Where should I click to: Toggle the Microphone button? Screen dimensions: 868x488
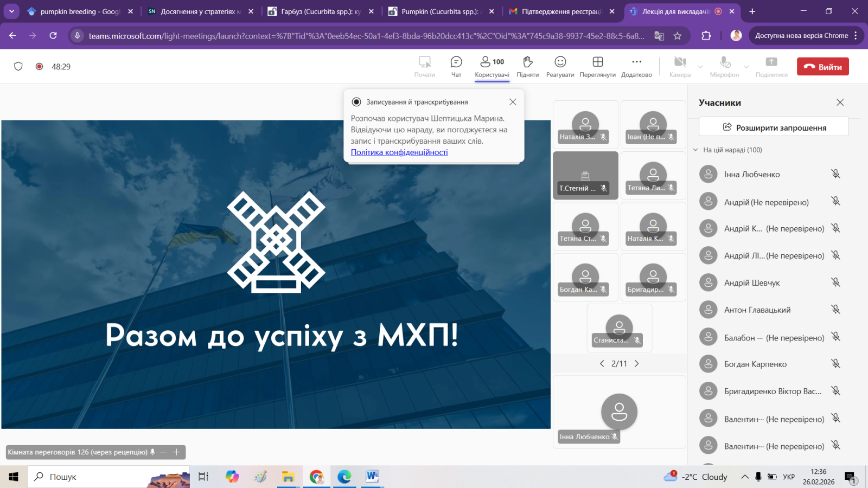[x=724, y=67]
